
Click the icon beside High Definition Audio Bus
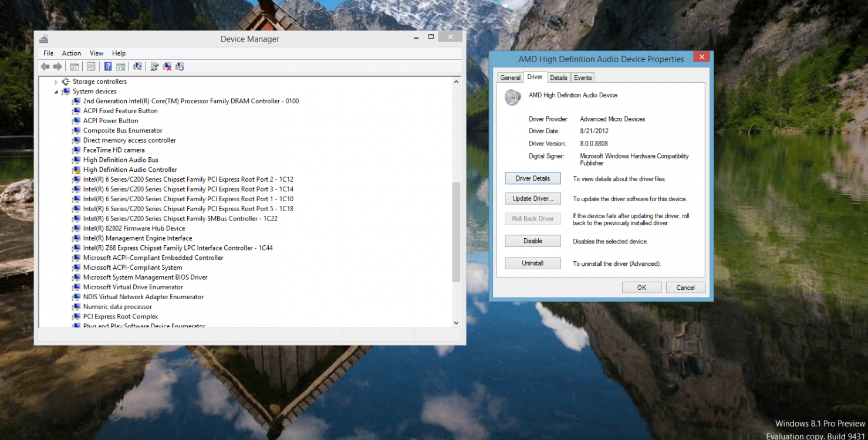point(76,160)
